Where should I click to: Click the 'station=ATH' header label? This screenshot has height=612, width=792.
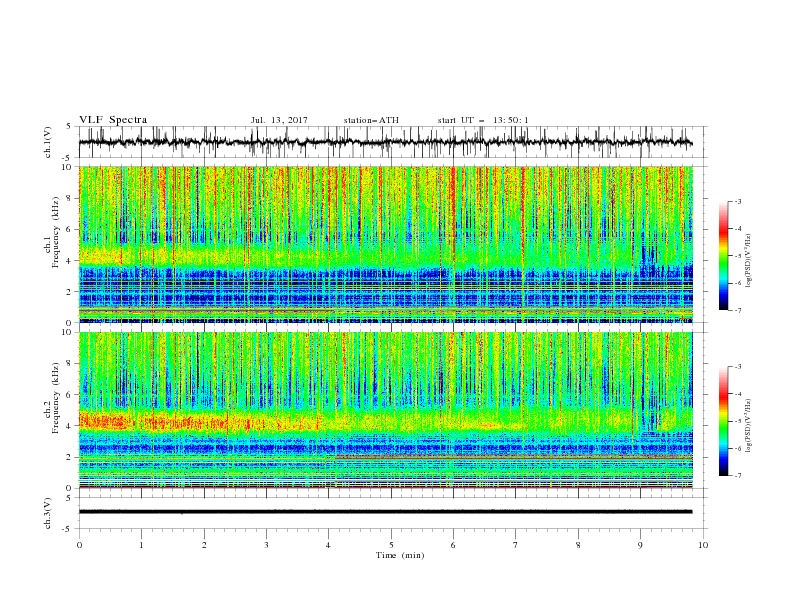pos(371,120)
